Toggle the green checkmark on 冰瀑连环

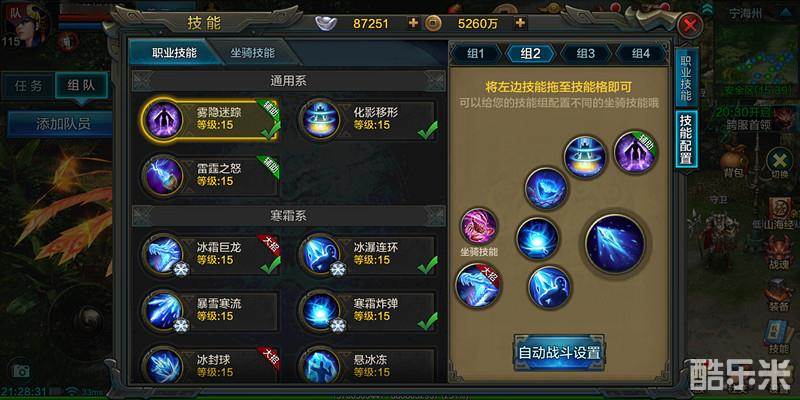(x=427, y=265)
